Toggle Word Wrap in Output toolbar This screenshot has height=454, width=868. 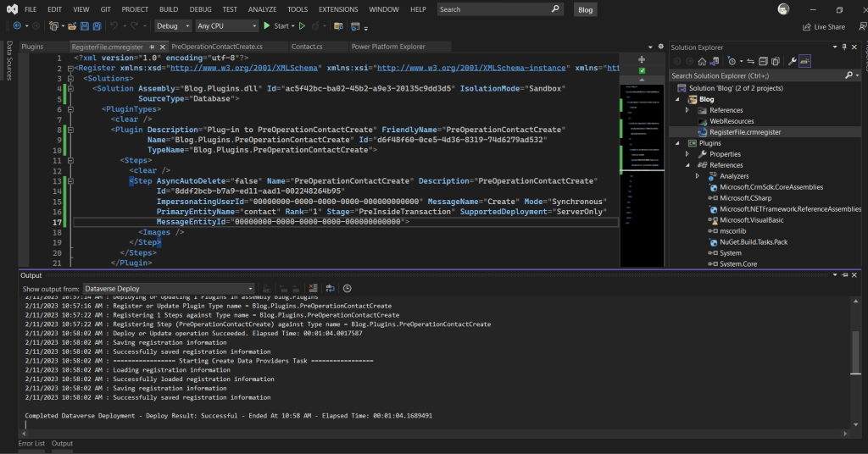331,288
